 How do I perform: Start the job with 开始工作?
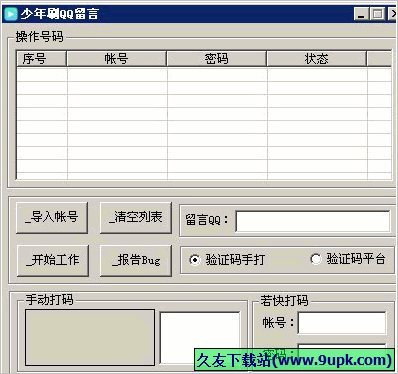(53, 261)
